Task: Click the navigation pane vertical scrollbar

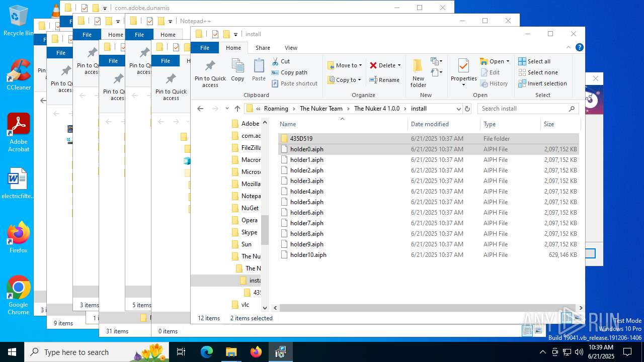Action: pyautogui.click(x=265, y=230)
